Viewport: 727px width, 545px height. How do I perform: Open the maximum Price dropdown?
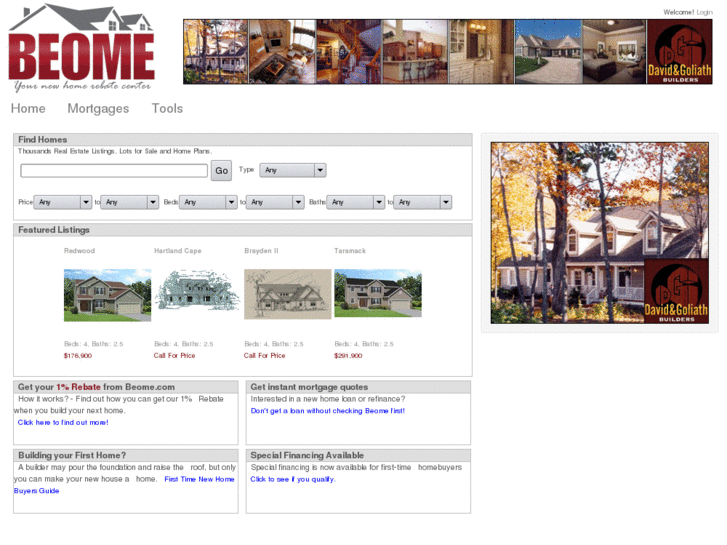130,202
